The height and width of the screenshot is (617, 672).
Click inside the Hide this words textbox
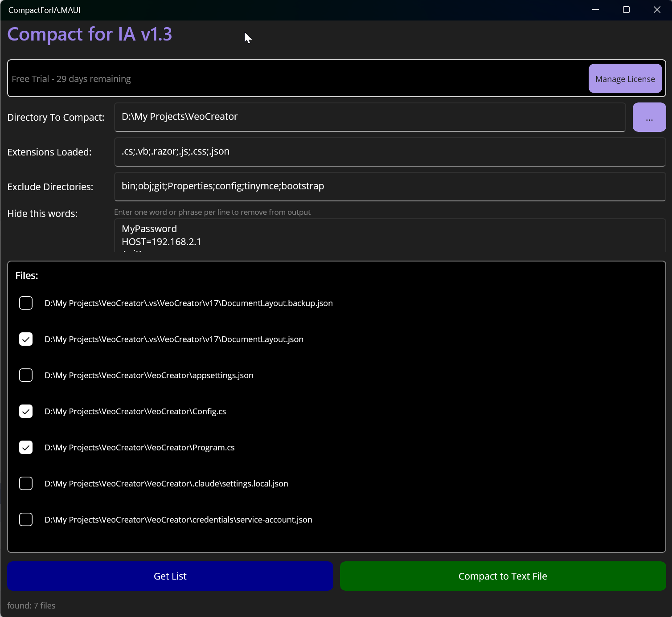click(390, 235)
